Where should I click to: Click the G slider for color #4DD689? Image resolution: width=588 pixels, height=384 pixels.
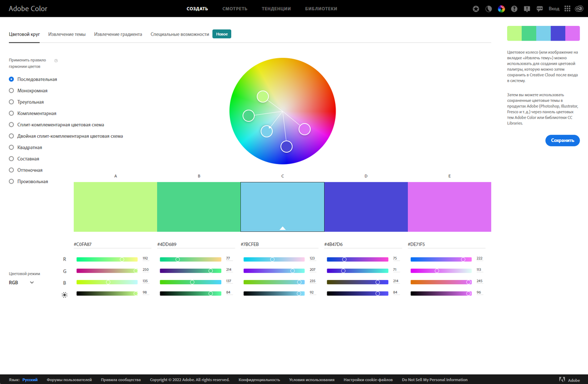191,270
